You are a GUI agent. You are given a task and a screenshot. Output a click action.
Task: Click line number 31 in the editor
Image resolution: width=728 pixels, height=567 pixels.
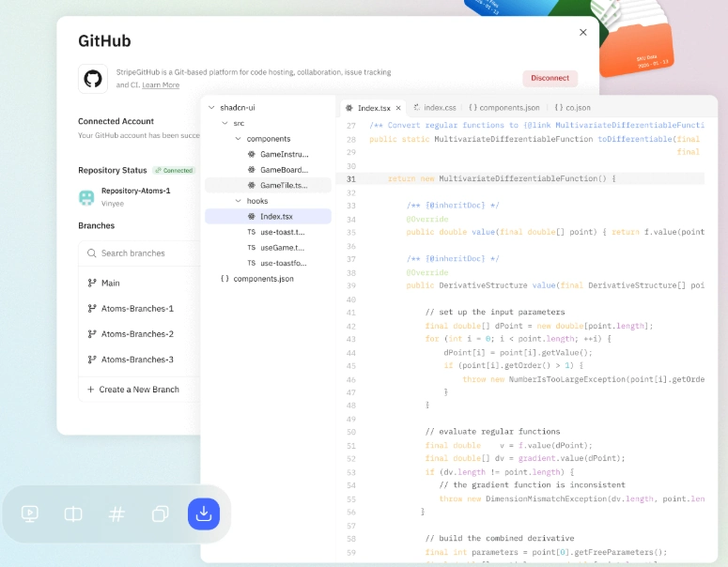pos(351,179)
